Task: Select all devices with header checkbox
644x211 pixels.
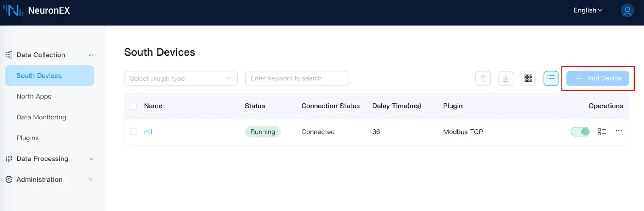Action: coord(133,106)
